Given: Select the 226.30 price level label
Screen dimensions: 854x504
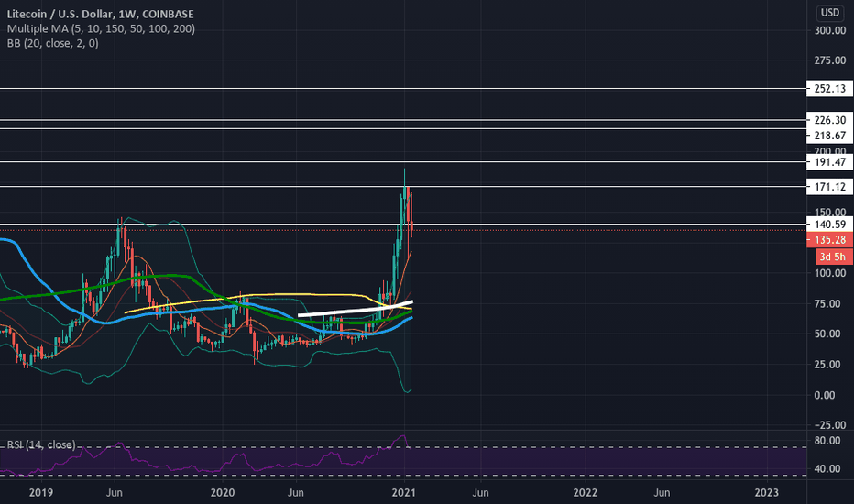Looking at the screenshot, I should point(829,120).
